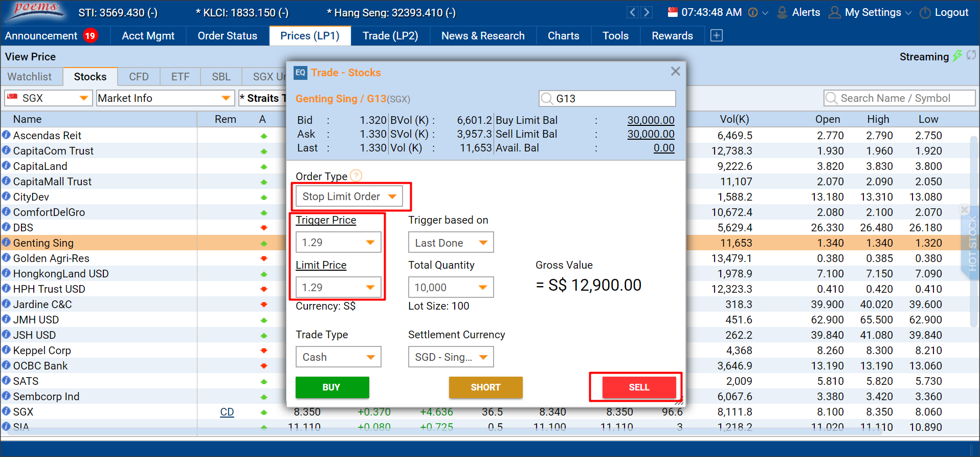Click the stock list vertical scrollbar
Viewport: 980px width, 457px height.
(x=974, y=231)
